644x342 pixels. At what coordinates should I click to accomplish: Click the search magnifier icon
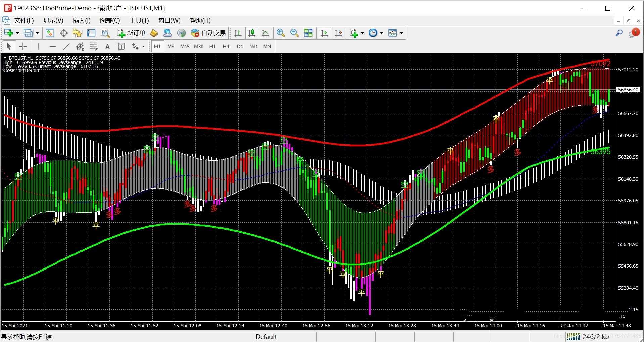point(619,33)
